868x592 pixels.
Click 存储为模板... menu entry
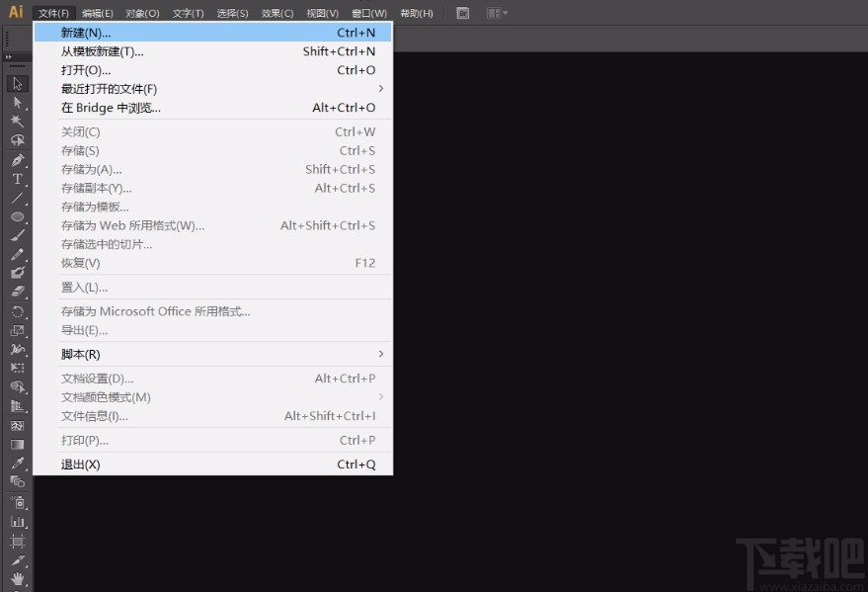click(212, 207)
